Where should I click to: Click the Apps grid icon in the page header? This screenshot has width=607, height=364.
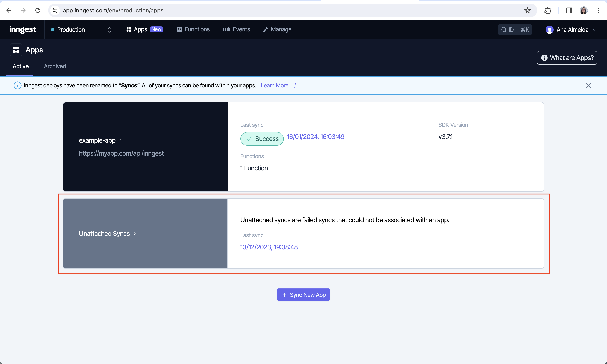(x=16, y=50)
